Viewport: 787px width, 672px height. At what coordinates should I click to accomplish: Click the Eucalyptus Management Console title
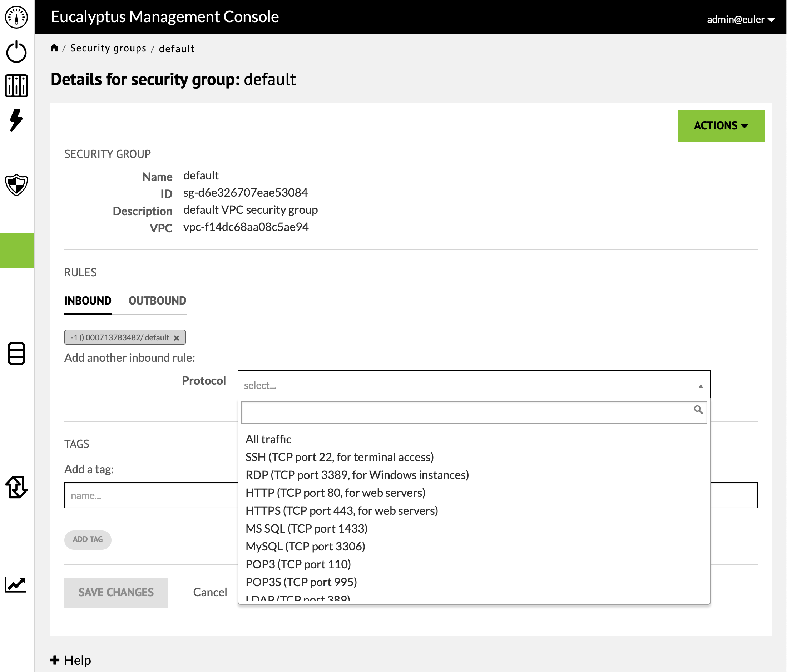click(x=165, y=17)
